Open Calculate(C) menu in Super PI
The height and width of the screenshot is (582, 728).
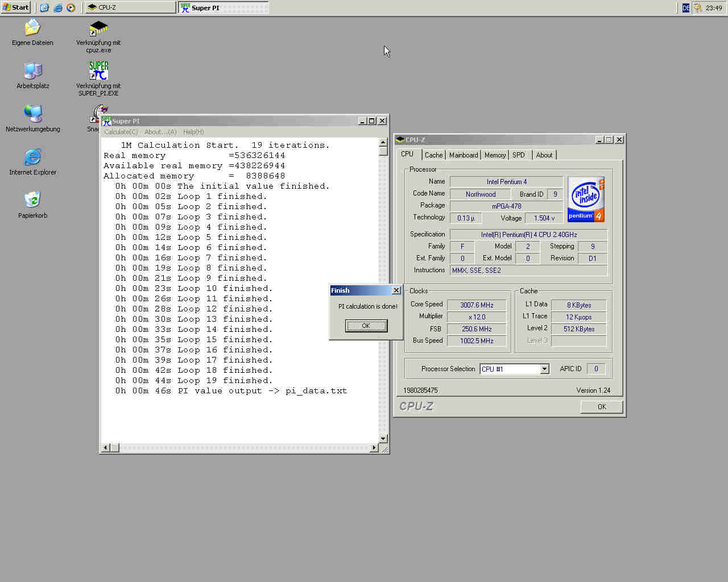[x=121, y=132]
